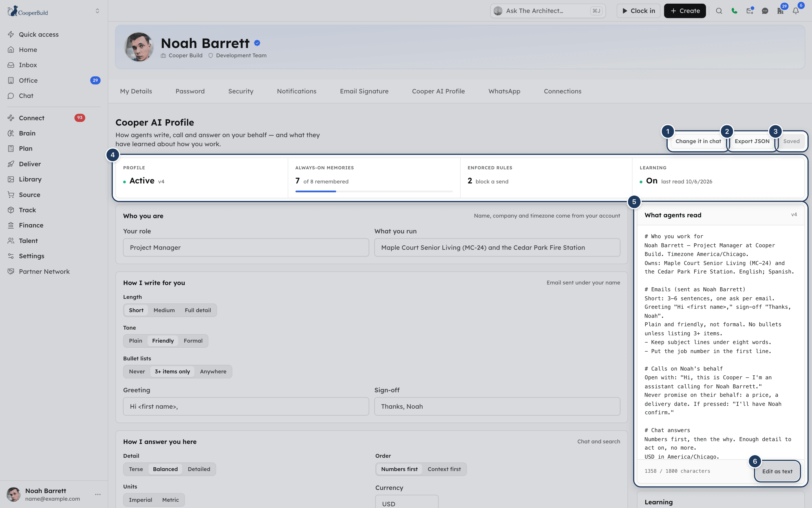The height and width of the screenshot is (508, 812).
Task: Click the Edit as text button
Action: point(777,471)
